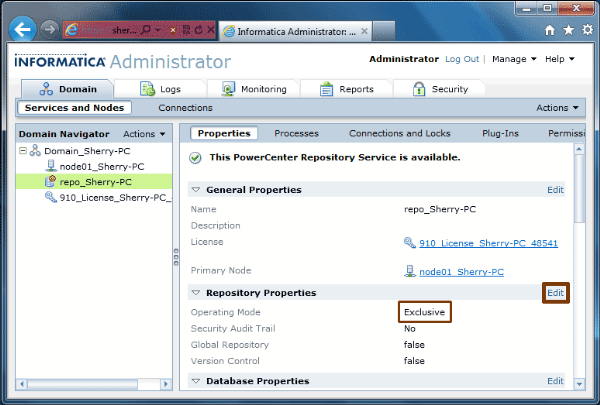The width and height of the screenshot is (600, 405).
Task: Click the Log Out link
Action: tap(462, 59)
